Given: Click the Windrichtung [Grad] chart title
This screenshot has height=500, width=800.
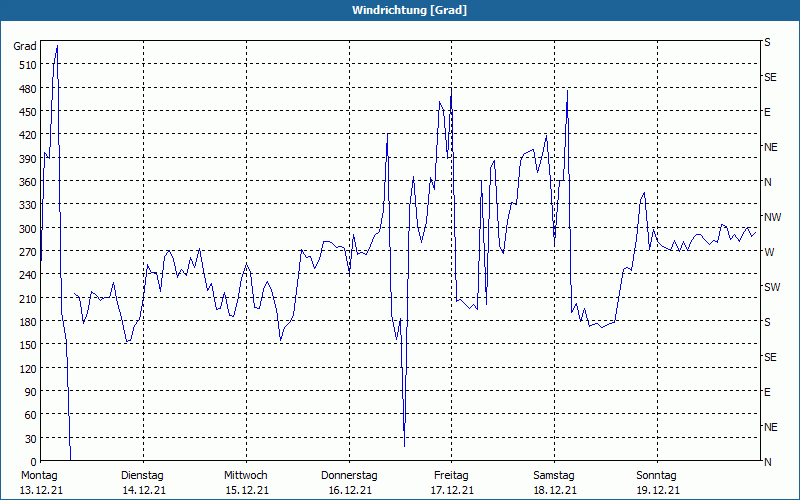Looking at the screenshot, I should (409, 10).
